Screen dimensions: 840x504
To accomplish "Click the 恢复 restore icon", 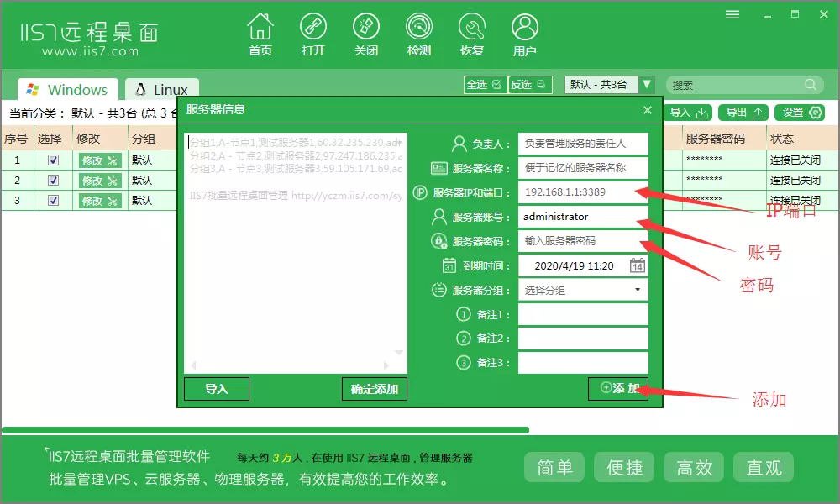I will pos(472,34).
